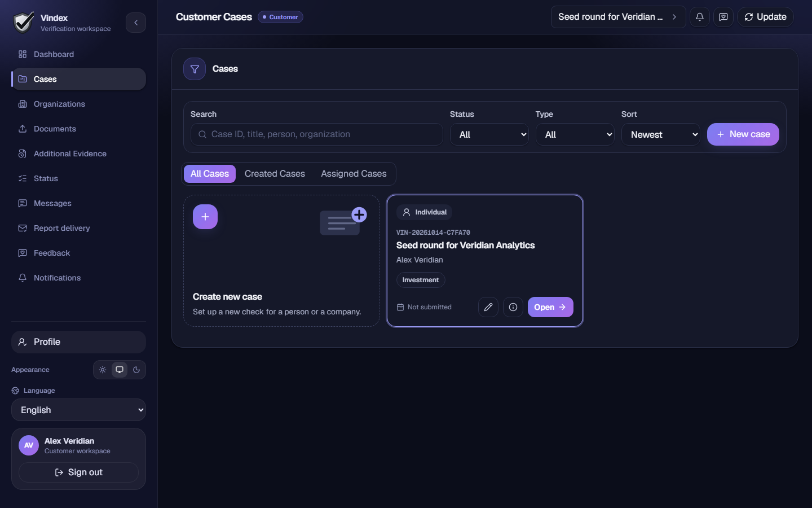Open Documents in the sidebar

click(78, 129)
